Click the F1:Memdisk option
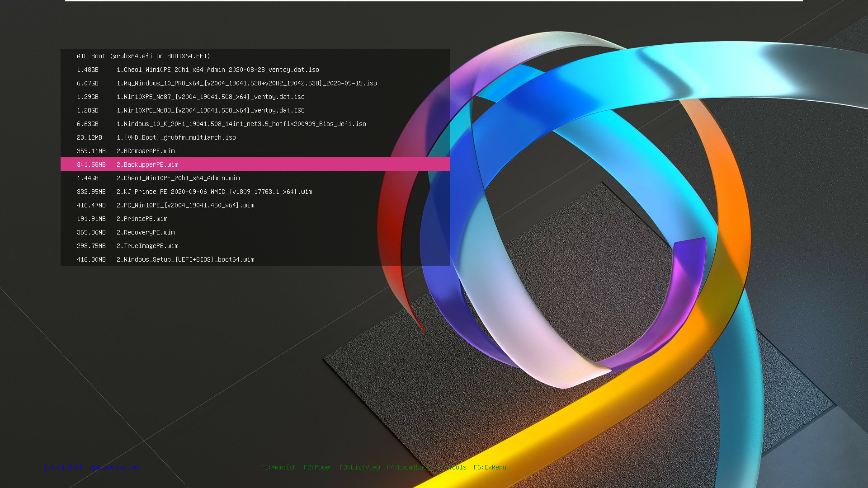The height and width of the screenshot is (488, 868). click(278, 468)
